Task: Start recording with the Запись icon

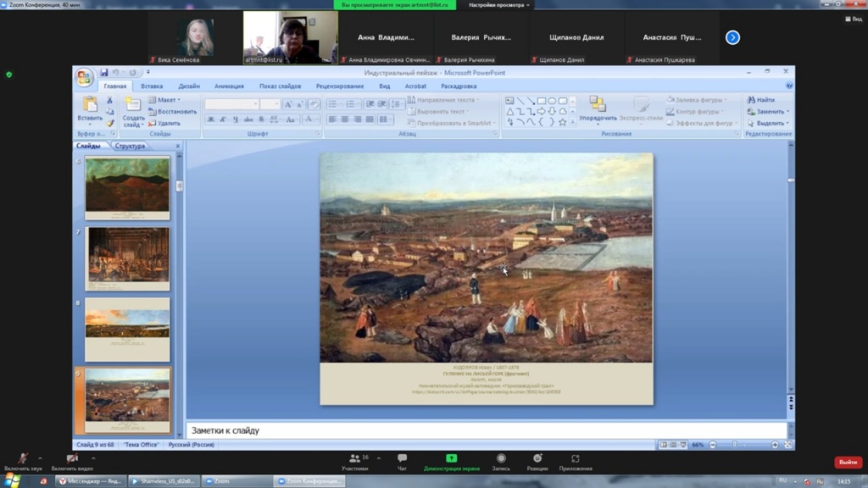Action: pyautogui.click(x=501, y=458)
